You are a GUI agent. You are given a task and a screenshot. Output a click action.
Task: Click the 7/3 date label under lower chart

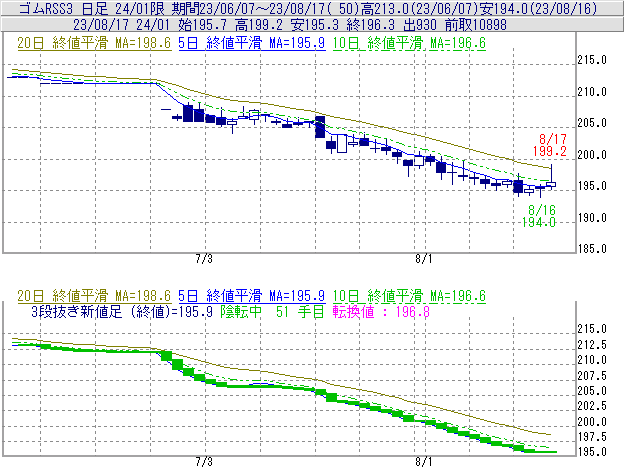pos(204,462)
